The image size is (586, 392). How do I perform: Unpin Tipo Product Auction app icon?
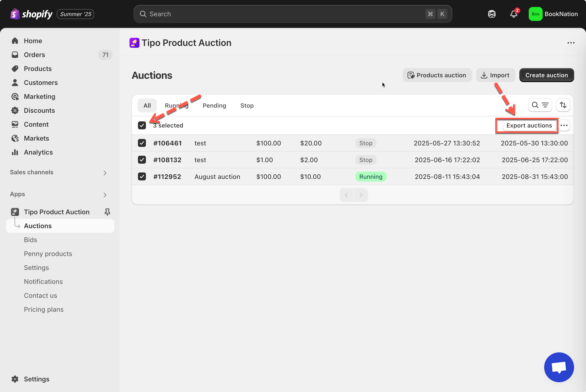pos(107,212)
